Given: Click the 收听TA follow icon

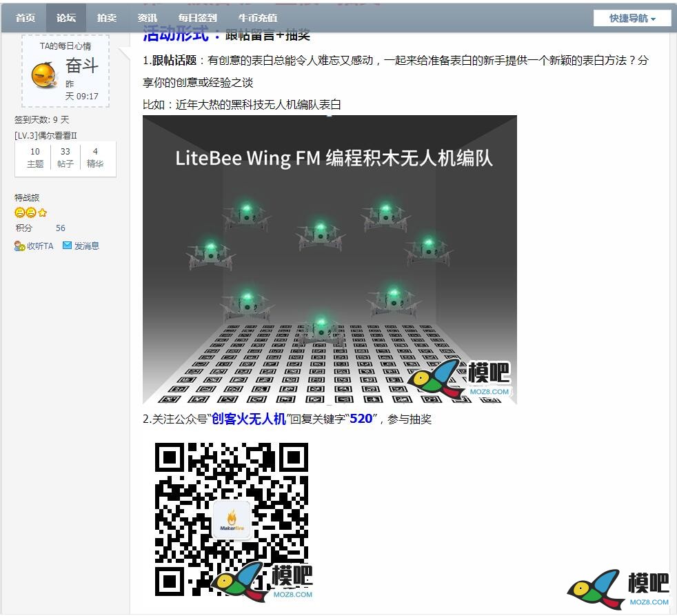Looking at the screenshot, I should [x=19, y=246].
